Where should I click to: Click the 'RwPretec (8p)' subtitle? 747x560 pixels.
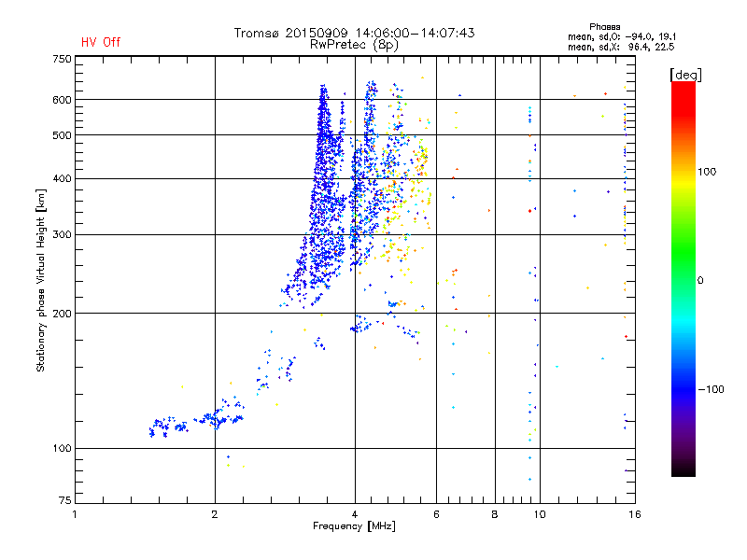354,45
